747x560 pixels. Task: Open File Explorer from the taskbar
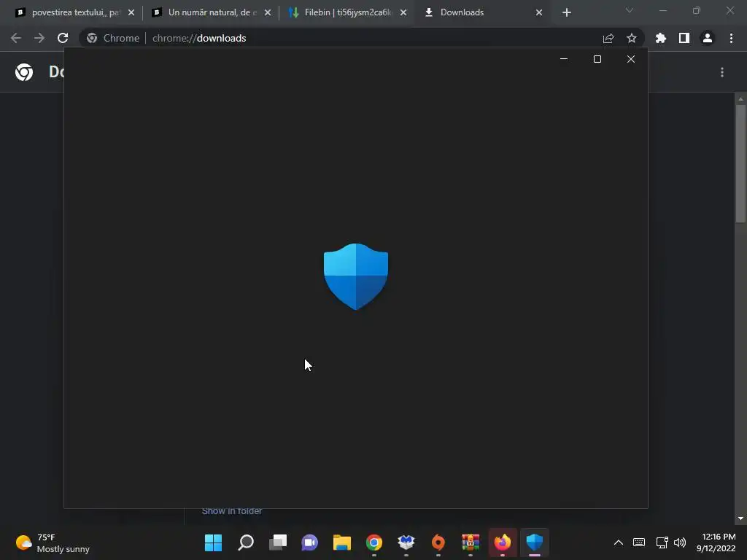click(x=342, y=542)
